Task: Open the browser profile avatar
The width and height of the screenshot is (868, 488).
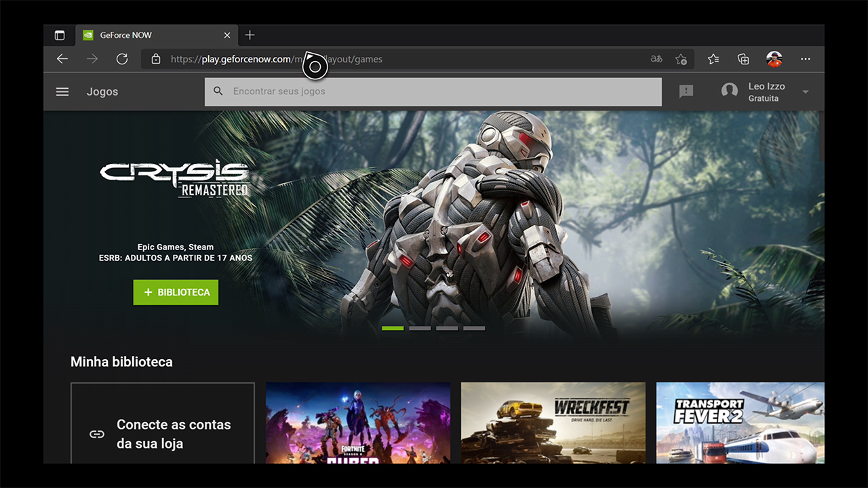Action: (774, 59)
